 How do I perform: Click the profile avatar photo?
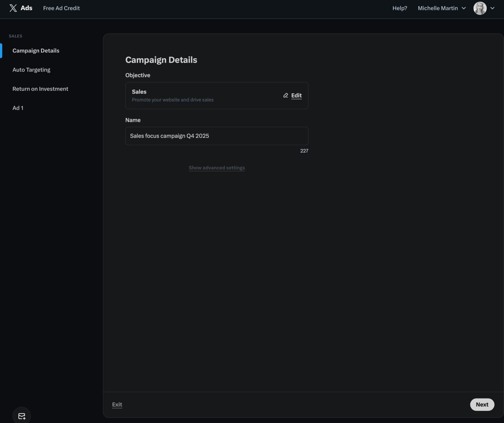(x=480, y=8)
